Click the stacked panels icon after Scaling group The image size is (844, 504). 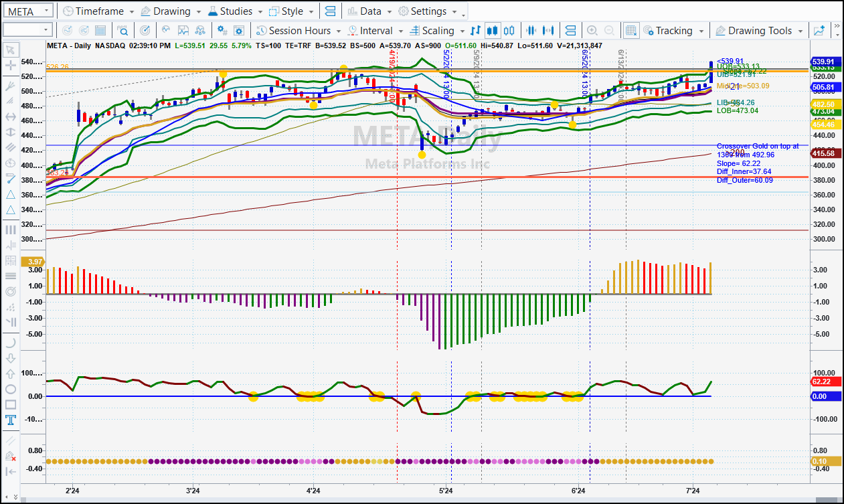pyautogui.click(x=570, y=30)
